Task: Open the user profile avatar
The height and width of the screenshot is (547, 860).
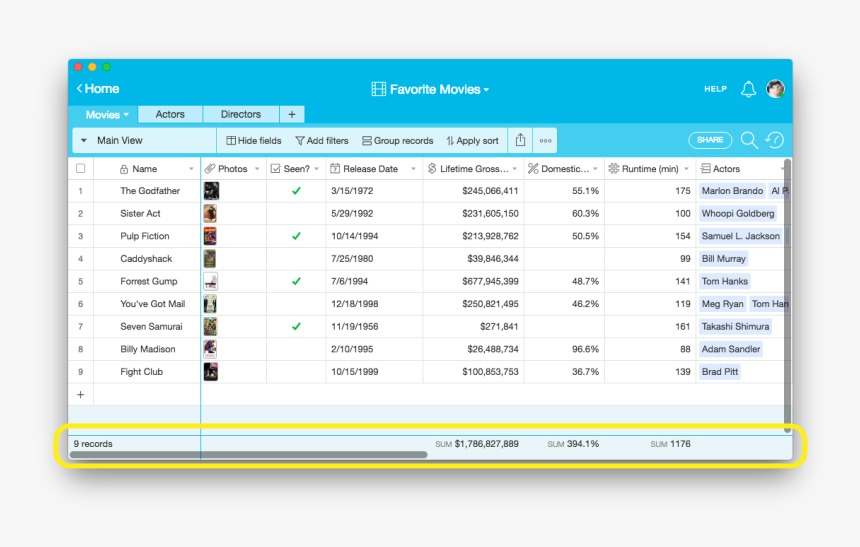Action: click(775, 89)
